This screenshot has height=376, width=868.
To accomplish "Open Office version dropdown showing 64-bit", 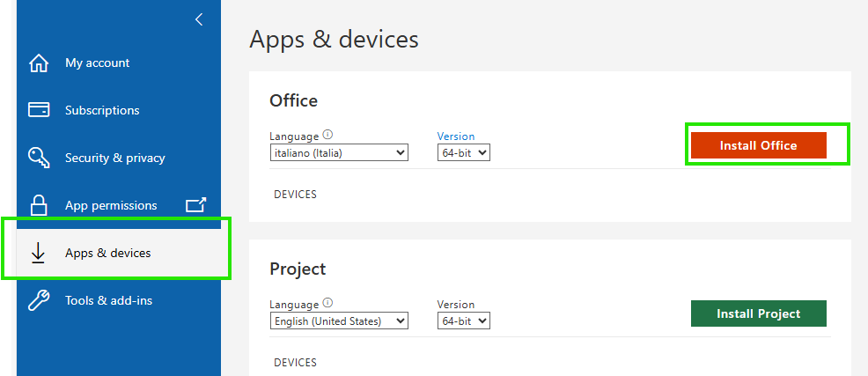I will 464,153.
